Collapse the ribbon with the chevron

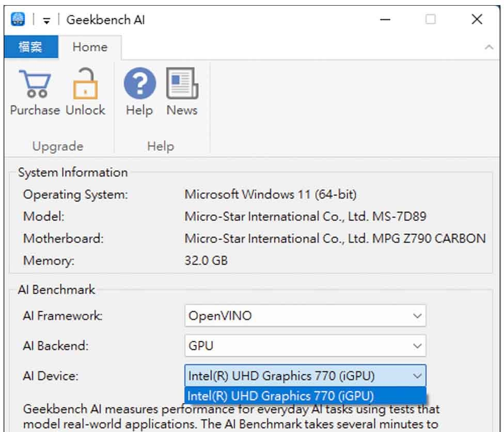click(489, 47)
